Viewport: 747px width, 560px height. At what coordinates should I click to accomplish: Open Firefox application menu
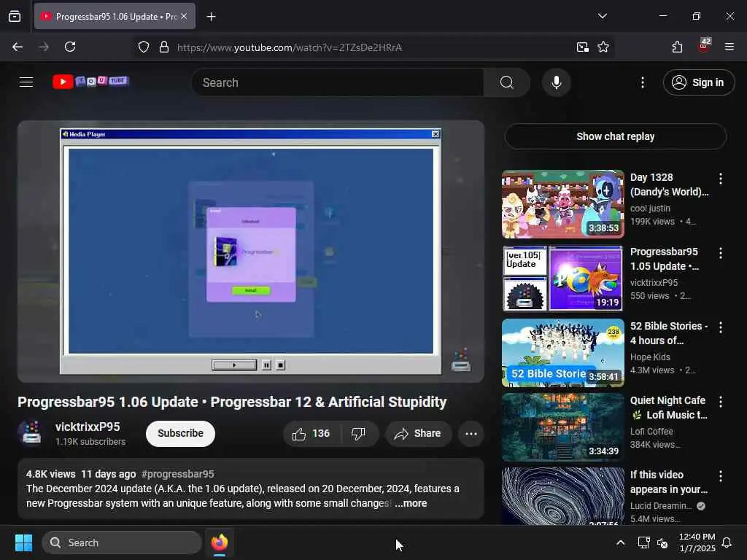click(x=729, y=47)
